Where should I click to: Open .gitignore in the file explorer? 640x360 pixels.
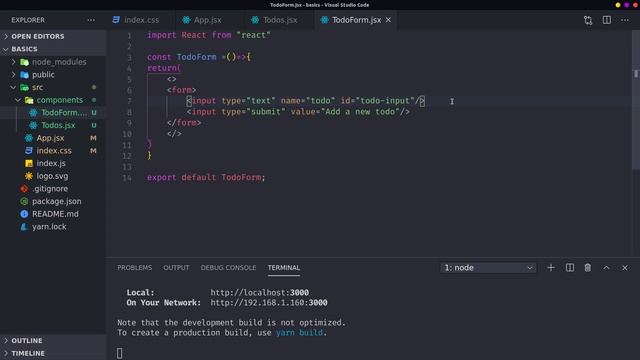point(53,189)
